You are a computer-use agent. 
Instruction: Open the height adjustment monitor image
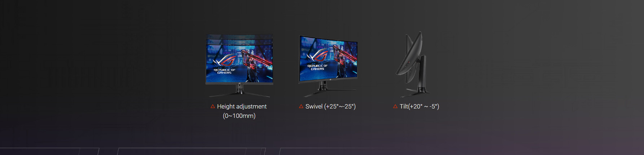239,66
